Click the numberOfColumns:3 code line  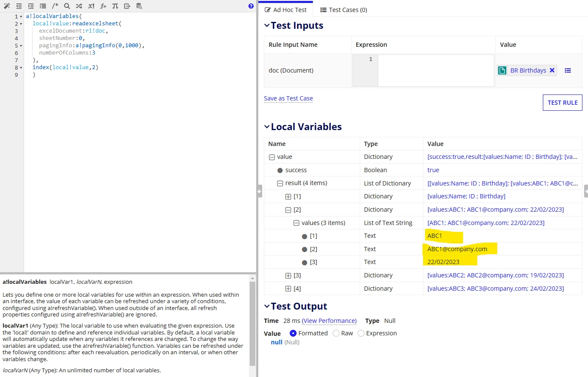[67, 53]
